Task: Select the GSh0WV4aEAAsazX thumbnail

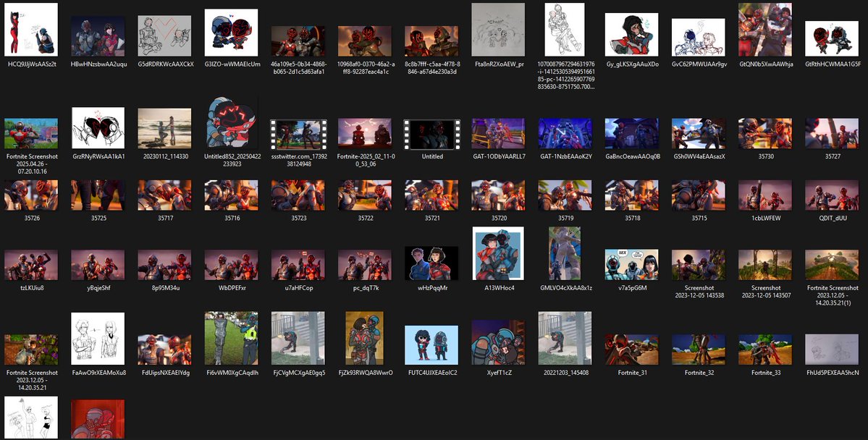Action: coord(699,133)
